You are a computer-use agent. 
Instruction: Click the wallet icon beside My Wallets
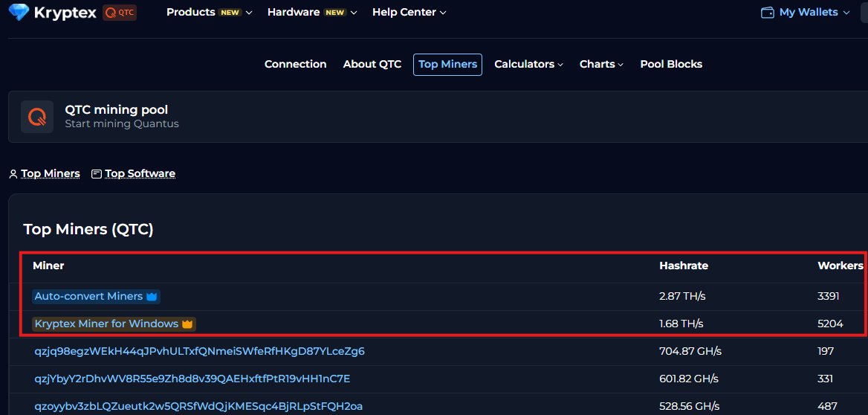[x=767, y=12]
